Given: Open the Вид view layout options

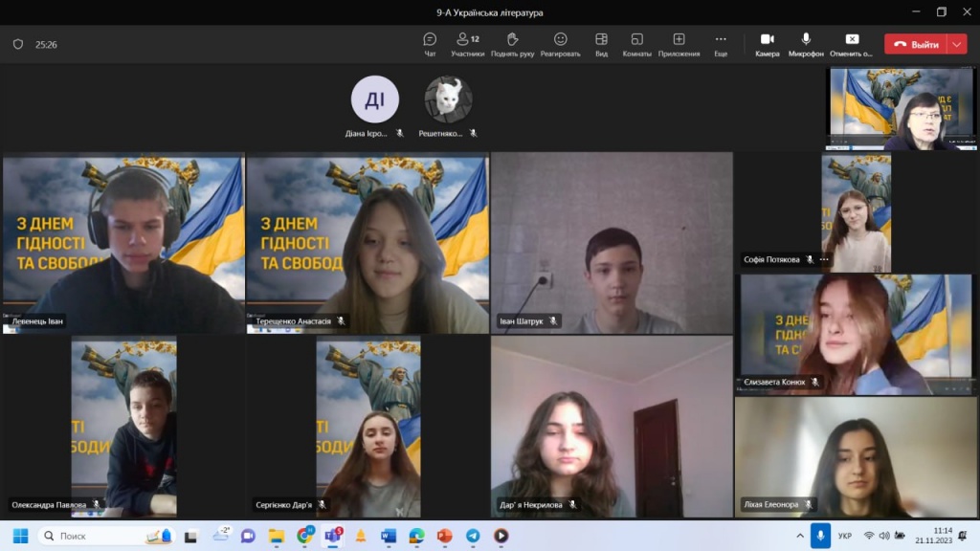Looking at the screenshot, I should click(x=601, y=44).
